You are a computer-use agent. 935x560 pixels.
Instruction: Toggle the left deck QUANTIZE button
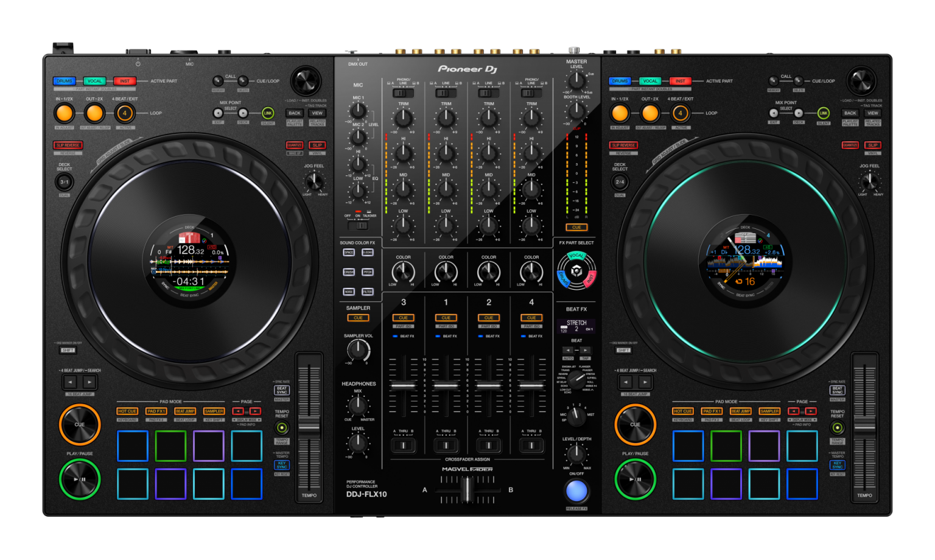coord(295,145)
